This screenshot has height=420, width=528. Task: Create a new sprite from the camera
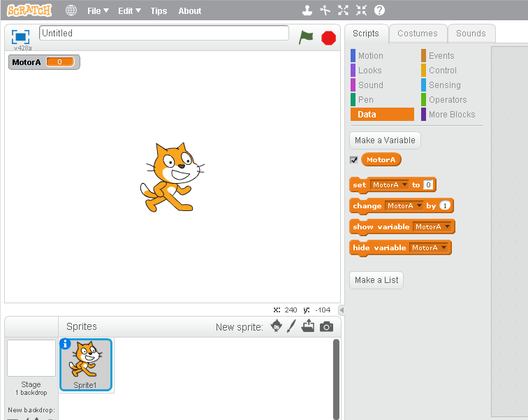pos(326,326)
